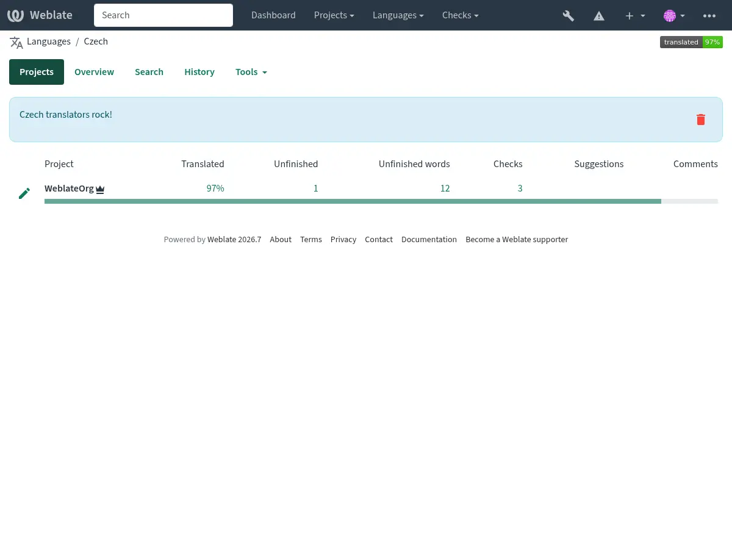Click the translated 97% badge
Screen dimensions: 732x560
[x=691, y=42]
